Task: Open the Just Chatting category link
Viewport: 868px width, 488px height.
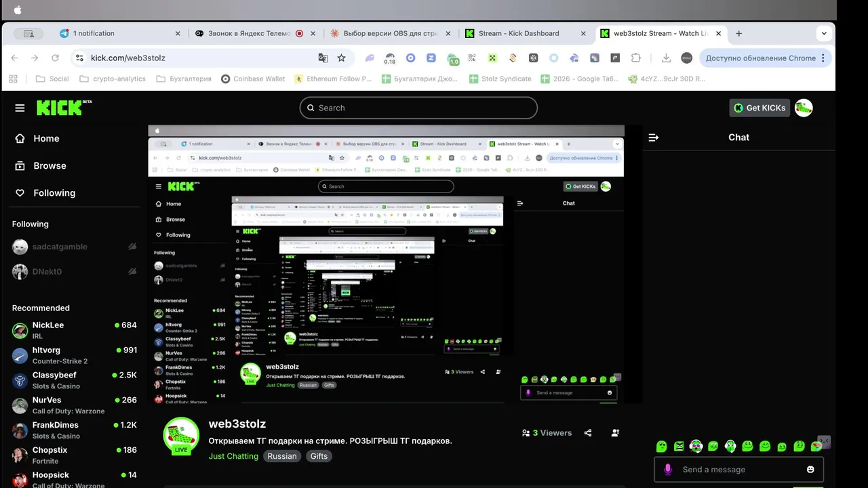Action: click(233, 456)
